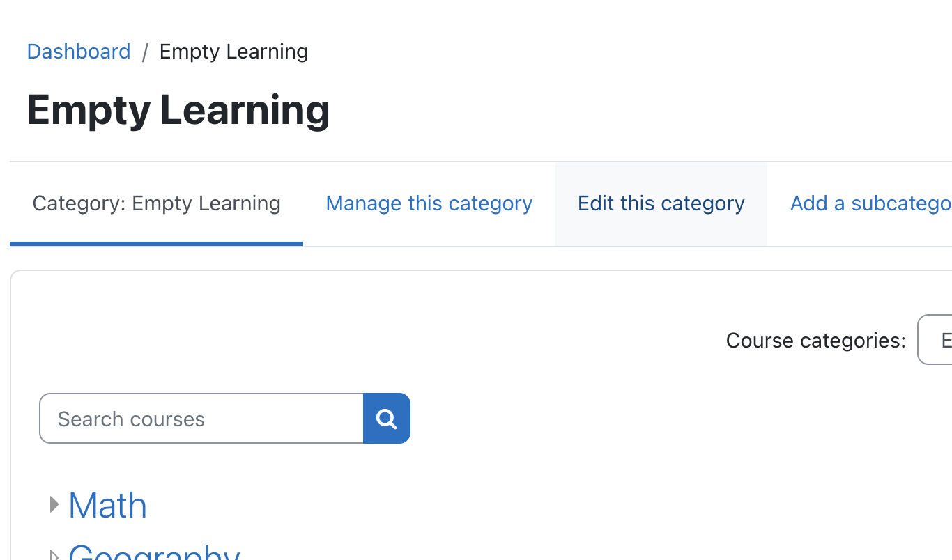Open the Course categories dropdown
This screenshot has height=560, width=952.
(x=935, y=340)
